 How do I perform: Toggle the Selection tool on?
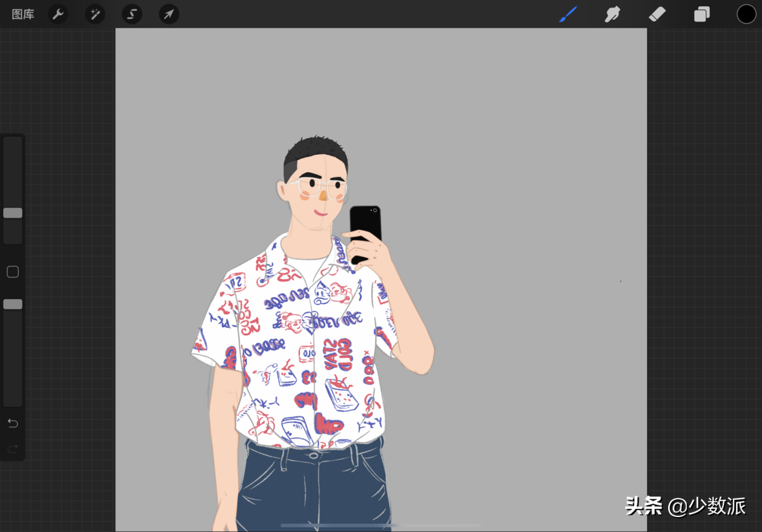click(x=132, y=14)
